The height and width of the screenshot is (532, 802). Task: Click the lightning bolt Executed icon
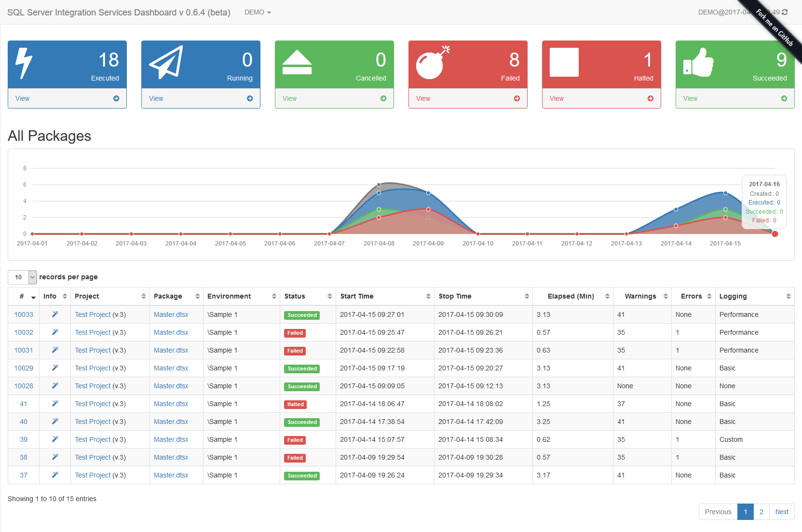click(x=24, y=63)
